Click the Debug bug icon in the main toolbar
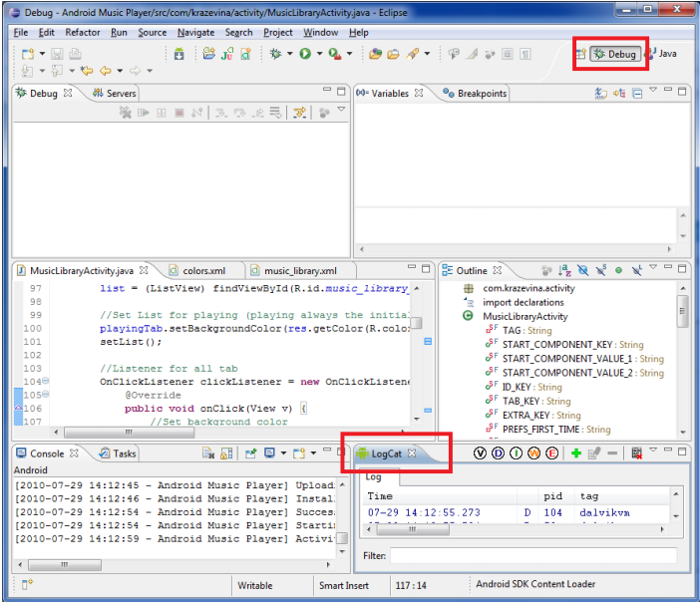The image size is (700, 602). (x=275, y=54)
